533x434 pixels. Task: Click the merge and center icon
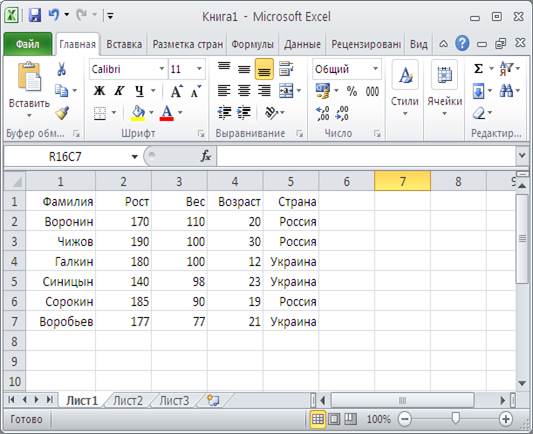[286, 91]
